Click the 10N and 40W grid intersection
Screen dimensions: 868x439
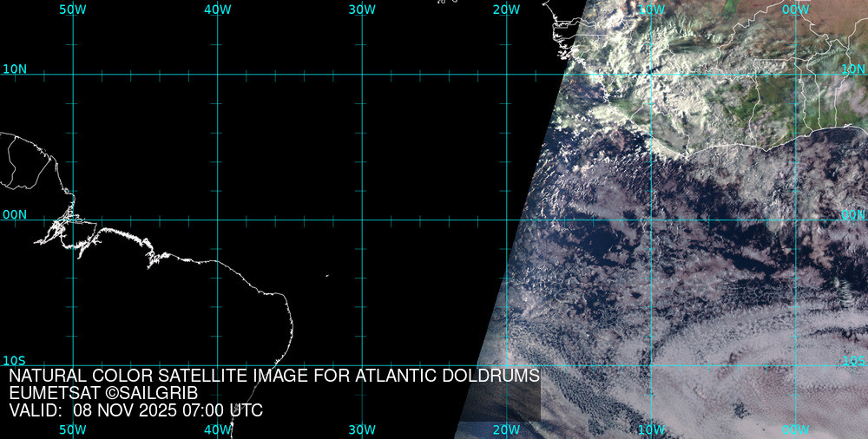click(217, 74)
